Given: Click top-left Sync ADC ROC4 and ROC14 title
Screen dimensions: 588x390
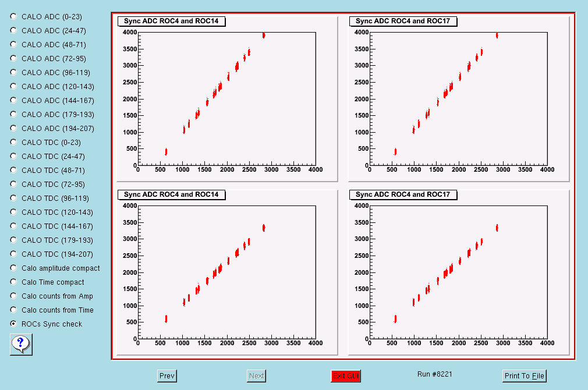Looking at the screenshot, I should 171,21.
